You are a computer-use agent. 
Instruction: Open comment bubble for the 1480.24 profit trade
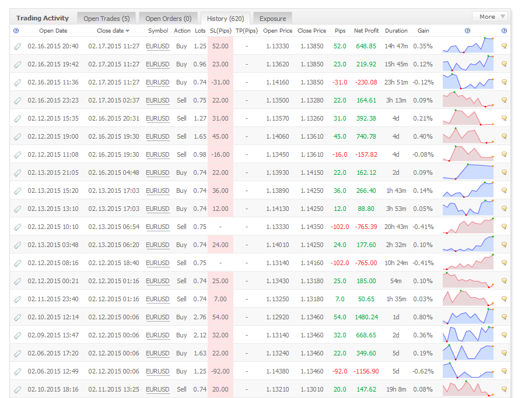coord(504,318)
